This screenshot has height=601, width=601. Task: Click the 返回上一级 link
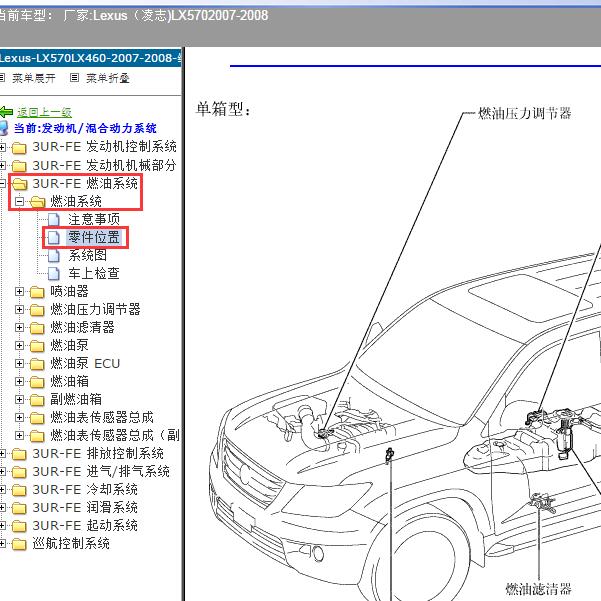pos(44,112)
